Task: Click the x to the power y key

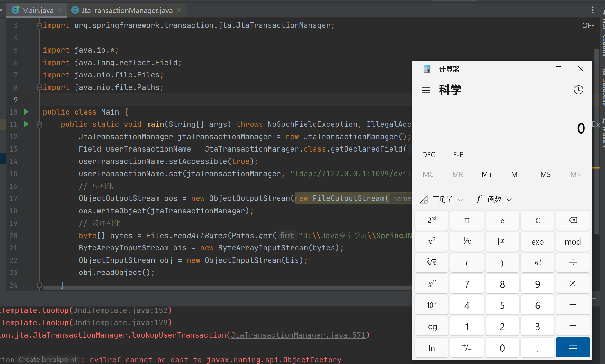Action: [x=432, y=284]
